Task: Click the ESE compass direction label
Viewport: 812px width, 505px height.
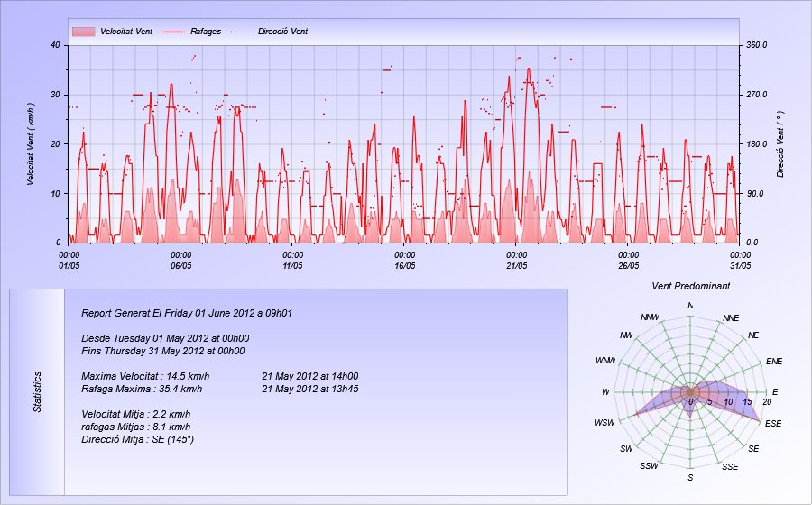Action: coord(773,423)
